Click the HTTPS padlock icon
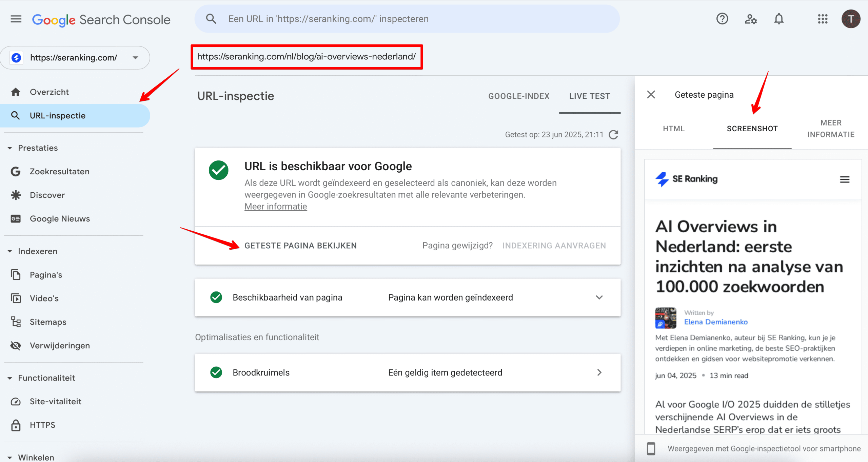The height and width of the screenshot is (462, 868). [16, 425]
